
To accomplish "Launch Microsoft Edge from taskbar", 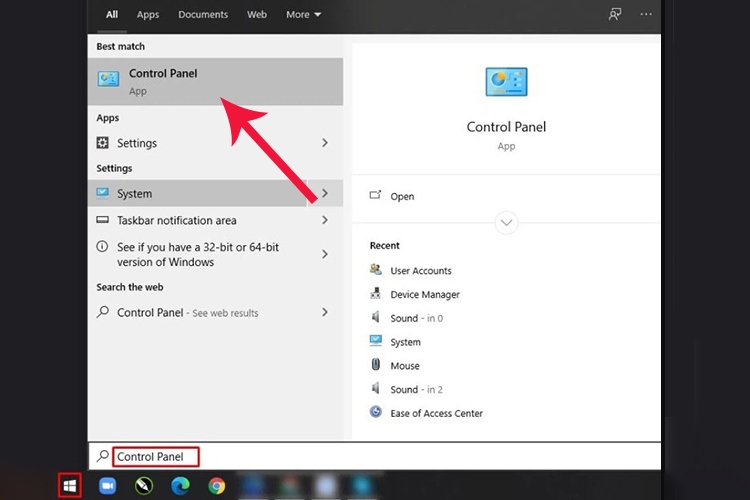I will coord(180,486).
